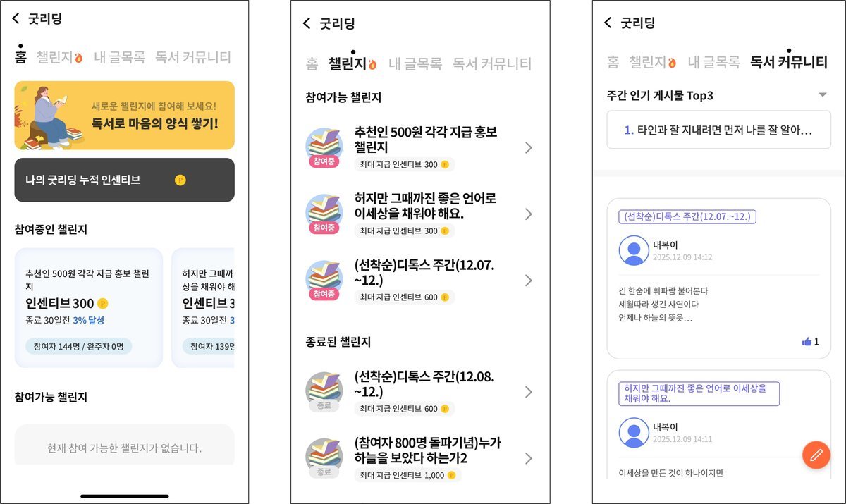
Task: Open chevron for 참여자 800명 돌파기념 challenge
Action: (529, 458)
